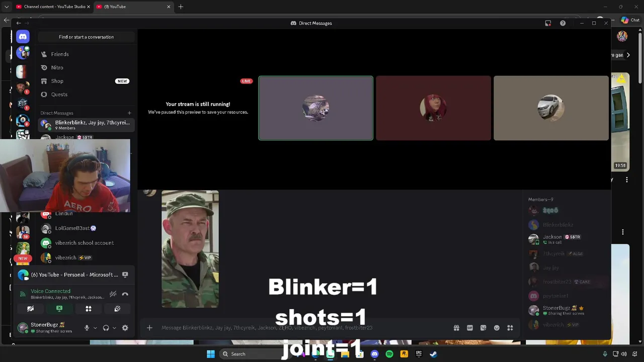
Task: Click the Find or start a conversation box
Action: click(x=86, y=37)
